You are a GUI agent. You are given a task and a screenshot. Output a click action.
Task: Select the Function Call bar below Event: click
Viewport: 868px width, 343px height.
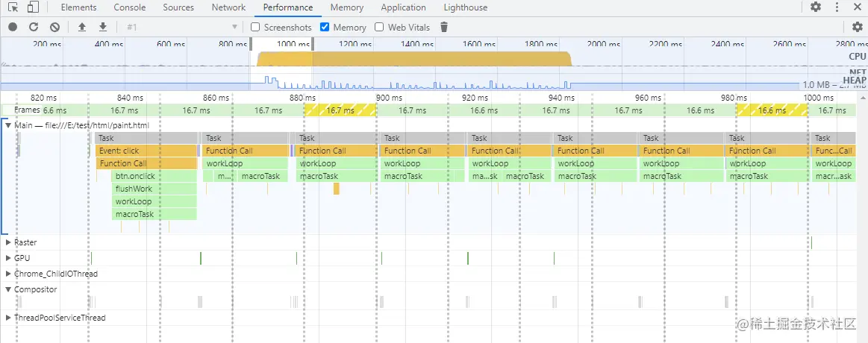coord(146,163)
